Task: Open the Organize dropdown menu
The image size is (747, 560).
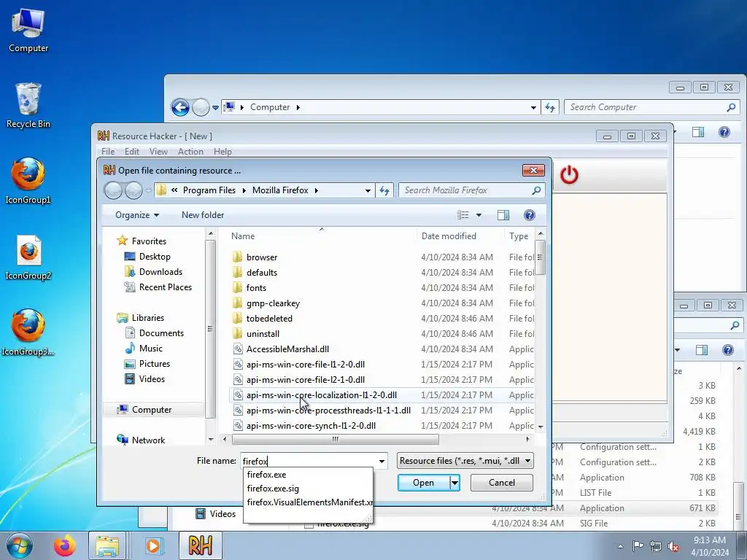Action: click(137, 215)
